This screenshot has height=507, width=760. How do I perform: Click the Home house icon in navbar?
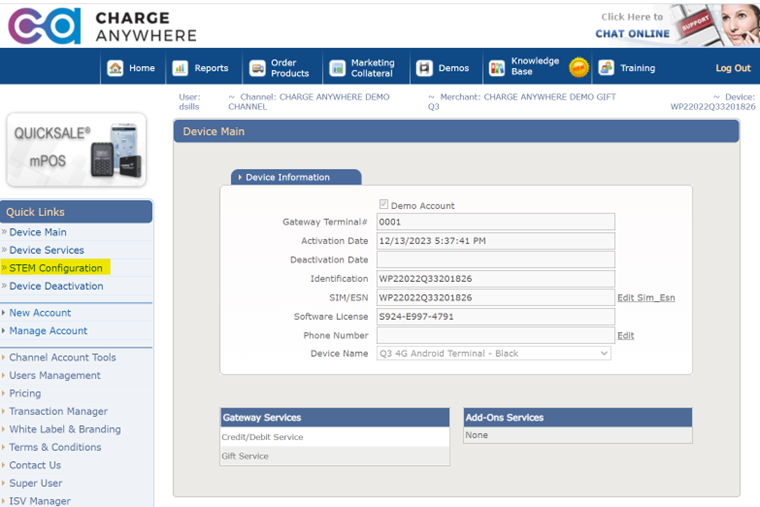(x=116, y=68)
